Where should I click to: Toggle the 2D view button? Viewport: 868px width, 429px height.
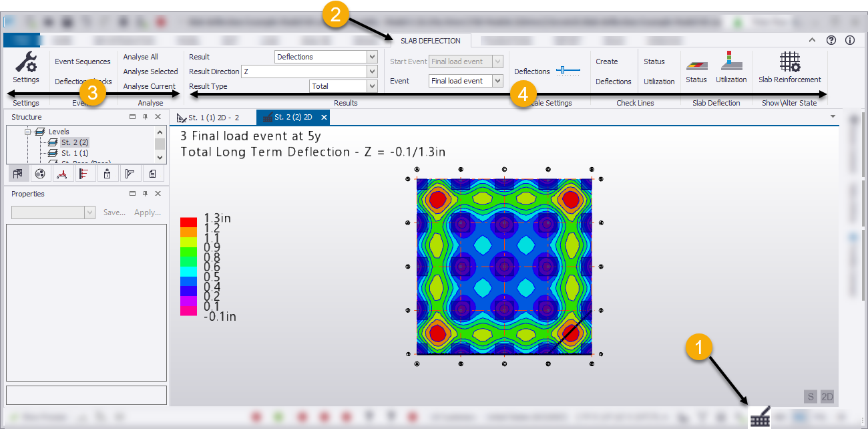(x=827, y=396)
